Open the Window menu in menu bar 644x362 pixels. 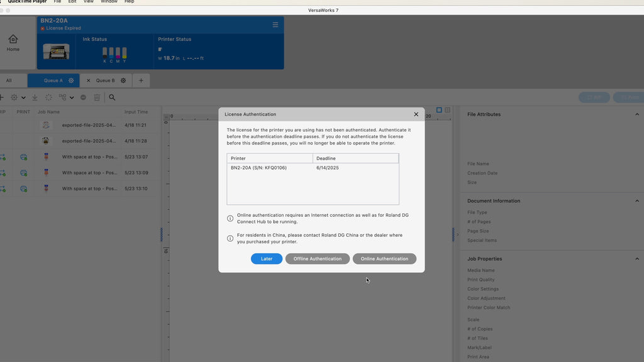[109, 2]
